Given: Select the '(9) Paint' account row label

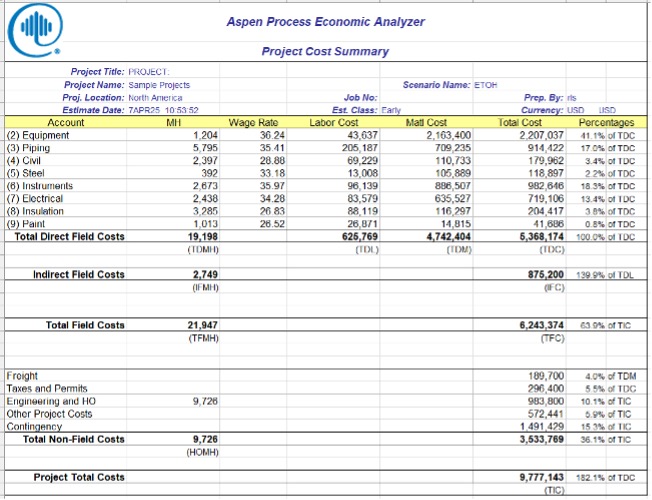Looking at the screenshot, I should coord(25,224).
